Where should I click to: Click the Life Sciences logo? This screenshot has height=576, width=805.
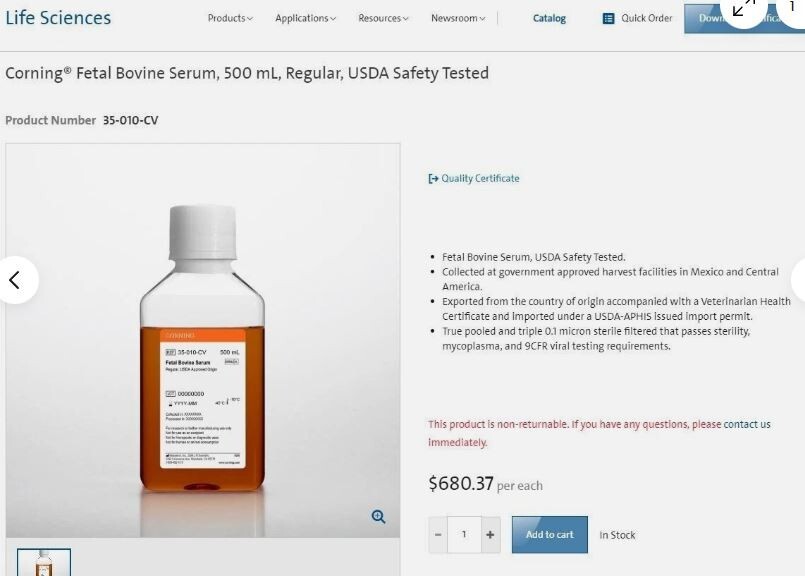tap(57, 17)
